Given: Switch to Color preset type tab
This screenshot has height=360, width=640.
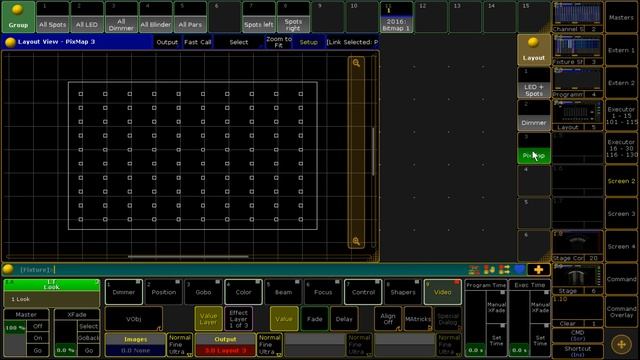Looking at the screenshot, I should point(243,292).
